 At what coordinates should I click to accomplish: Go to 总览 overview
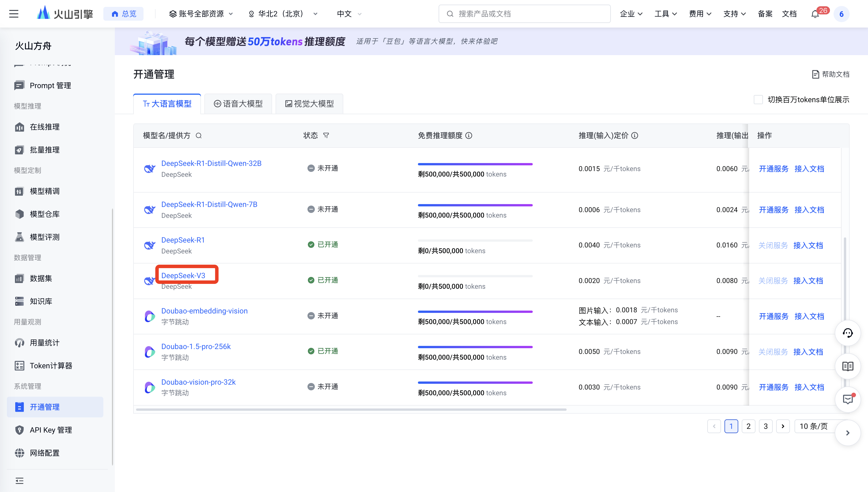click(123, 14)
